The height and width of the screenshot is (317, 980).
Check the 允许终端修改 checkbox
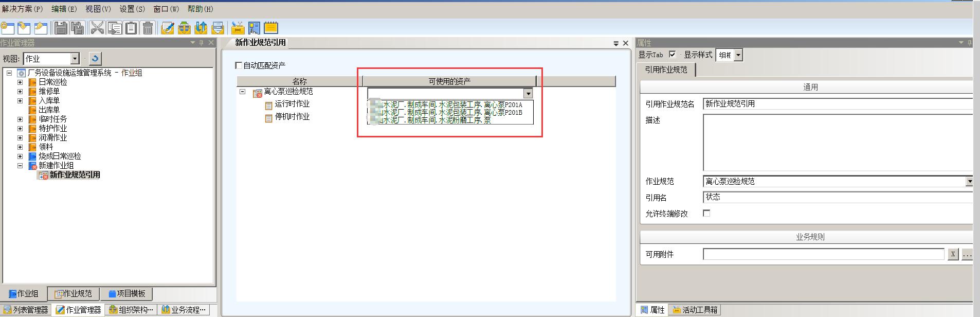(x=706, y=213)
